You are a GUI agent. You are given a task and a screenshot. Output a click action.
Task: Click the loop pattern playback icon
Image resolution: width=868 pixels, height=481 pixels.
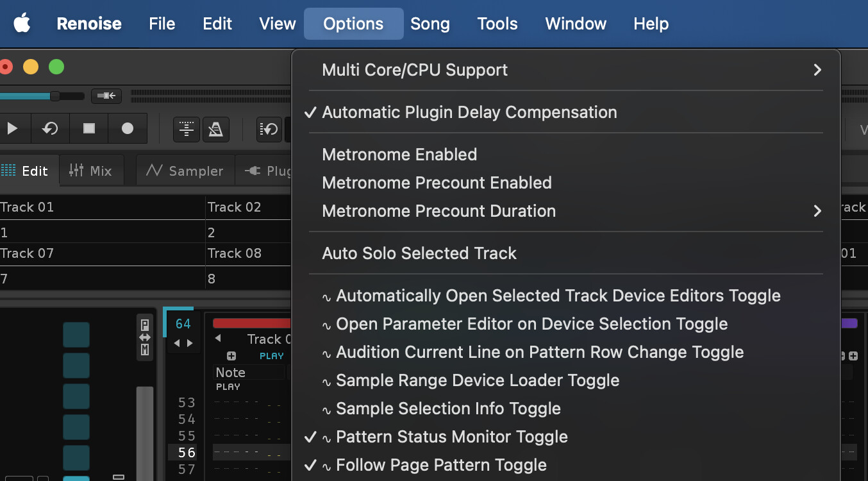coord(50,129)
